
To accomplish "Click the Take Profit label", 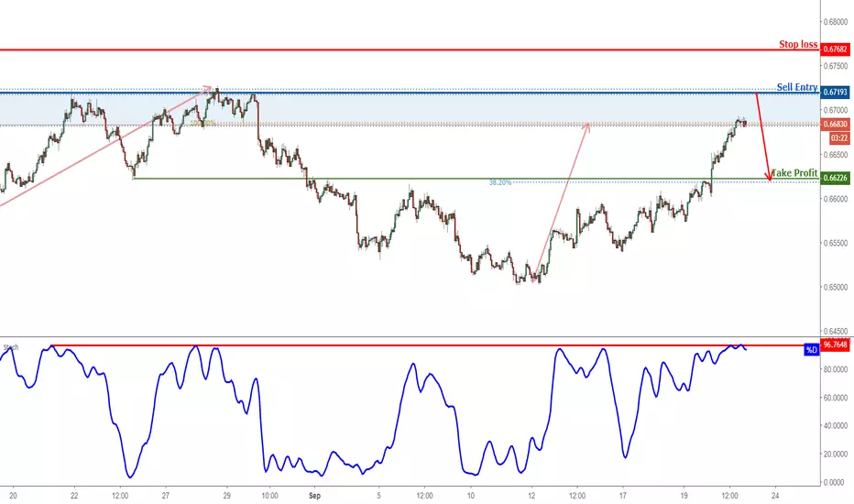I will click(x=794, y=172).
